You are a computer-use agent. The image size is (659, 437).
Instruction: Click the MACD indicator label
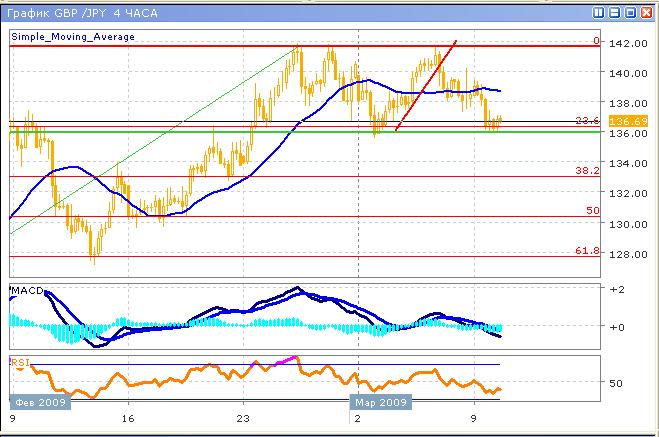click(26, 291)
